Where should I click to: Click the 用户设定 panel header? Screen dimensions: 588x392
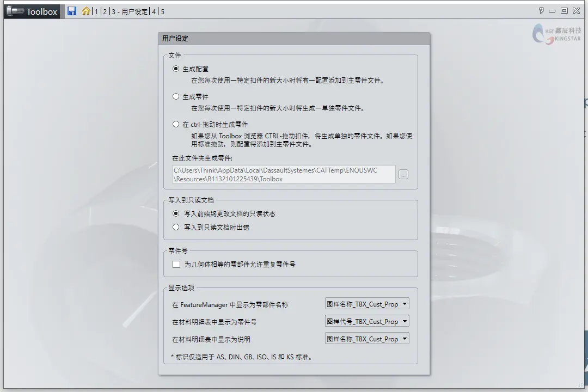[x=294, y=38]
